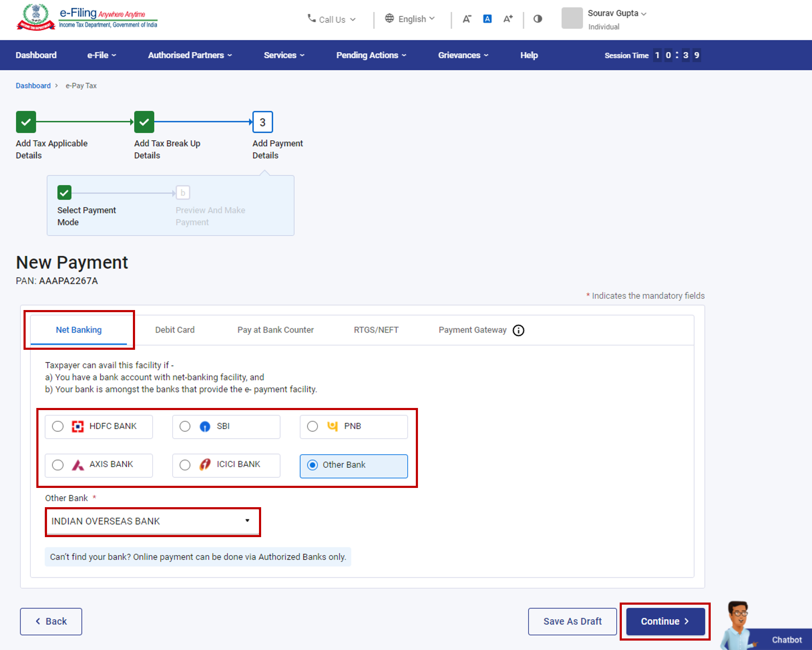The height and width of the screenshot is (650, 812).
Task: Select the HDFC BANK radio button
Action: coord(58,426)
